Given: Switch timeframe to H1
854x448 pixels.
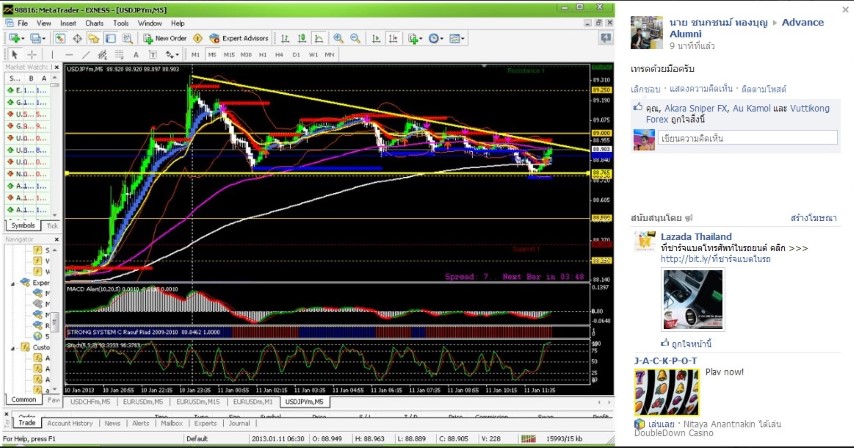Looking at the screenshot, I should (263, 54).
